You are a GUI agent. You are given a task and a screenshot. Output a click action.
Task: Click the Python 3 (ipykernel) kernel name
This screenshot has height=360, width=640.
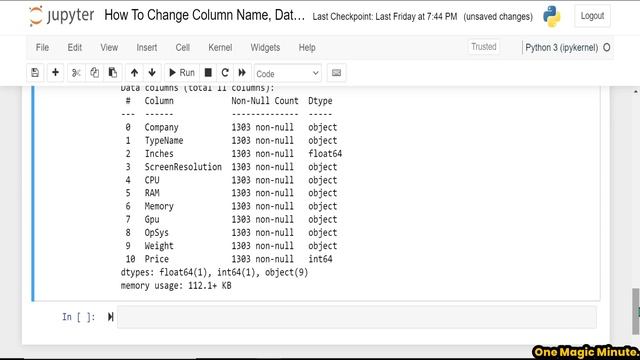click(561, 48)
